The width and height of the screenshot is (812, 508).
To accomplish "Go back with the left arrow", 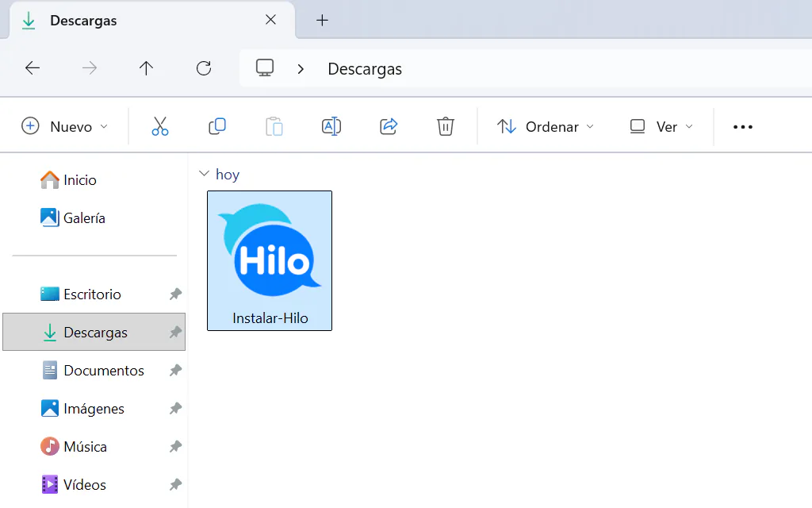I will pyautogui.click(x=33, y=68).
